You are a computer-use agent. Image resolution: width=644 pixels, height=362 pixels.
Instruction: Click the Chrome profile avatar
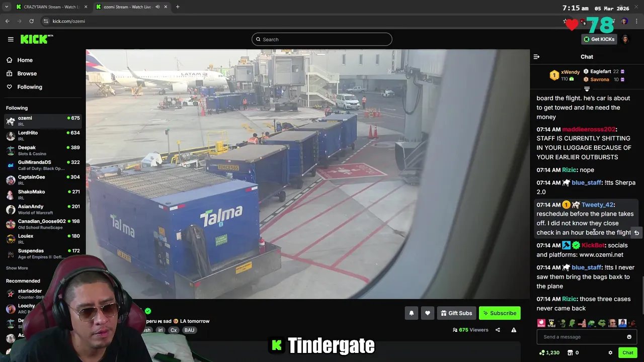coord(624,21)
